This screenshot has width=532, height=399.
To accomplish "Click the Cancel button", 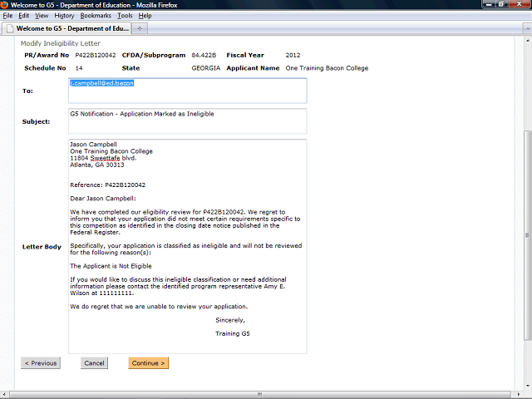I will (94, 363).
